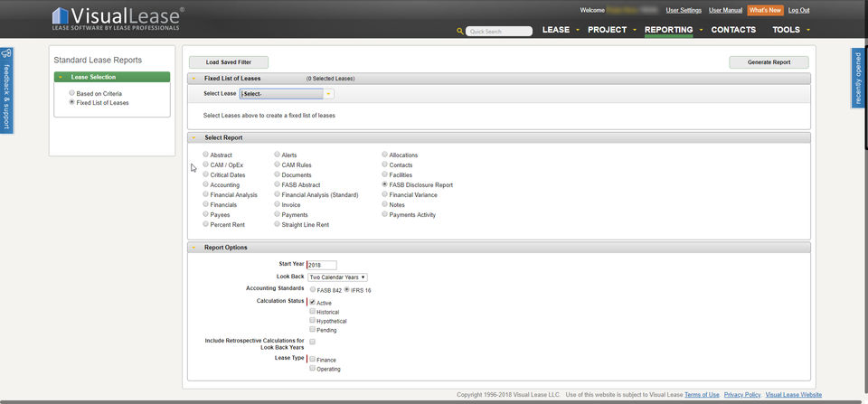Viewport: 868px width, 404px height.
Task: Expand the LEASE menu arrow
Action: [x=578, y=30]
